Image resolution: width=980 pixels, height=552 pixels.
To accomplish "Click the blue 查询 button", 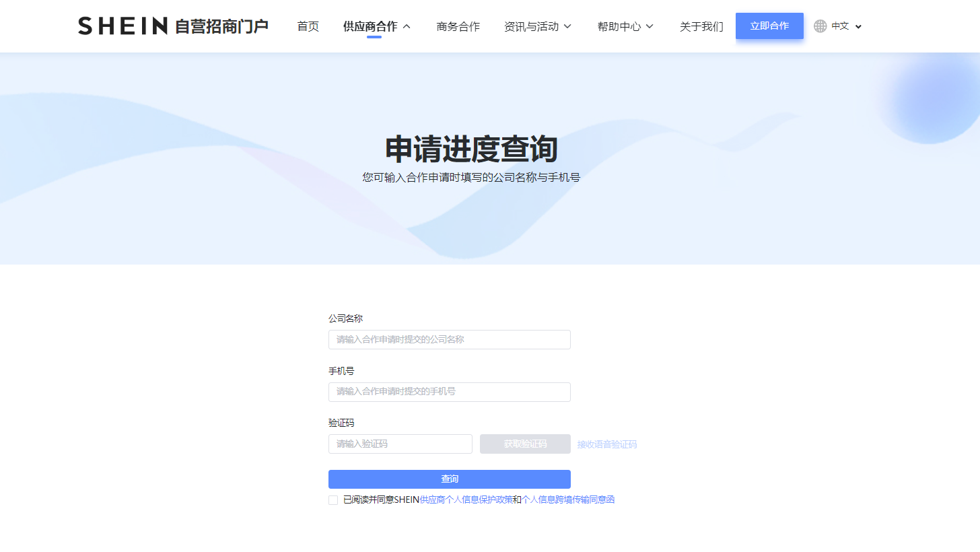I will (450, 479).
